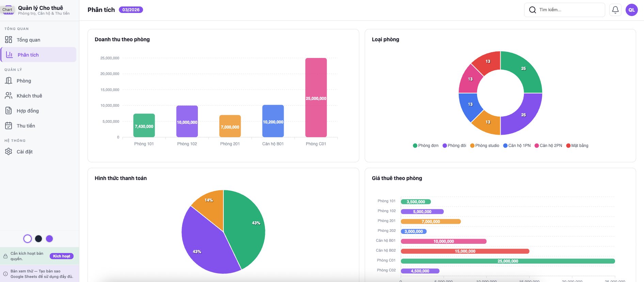Click the Quản lý Cho thuê app title

pyautogui.click(x=41, y=8)
